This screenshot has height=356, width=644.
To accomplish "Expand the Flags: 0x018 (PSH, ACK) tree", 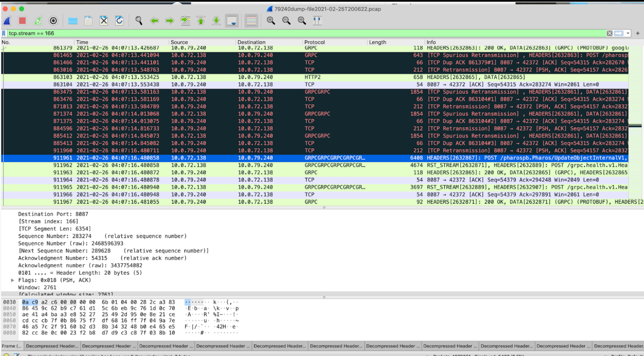I will pos(13,280).
